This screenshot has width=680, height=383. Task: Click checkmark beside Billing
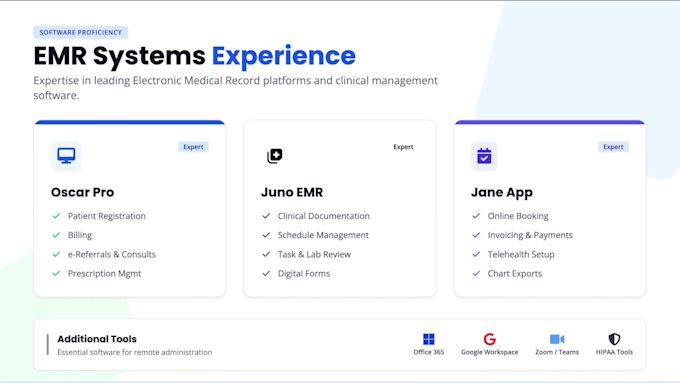56,235
